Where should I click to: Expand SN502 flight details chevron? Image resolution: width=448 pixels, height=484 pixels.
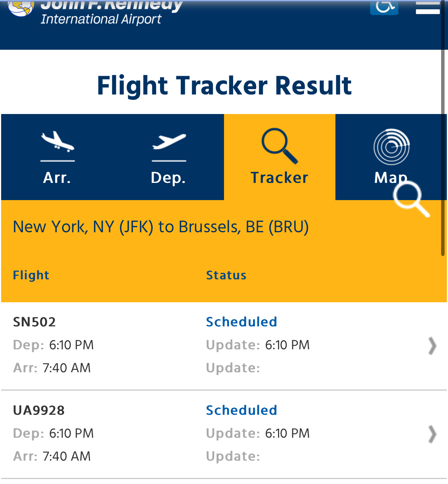click(x=432, y=346)
